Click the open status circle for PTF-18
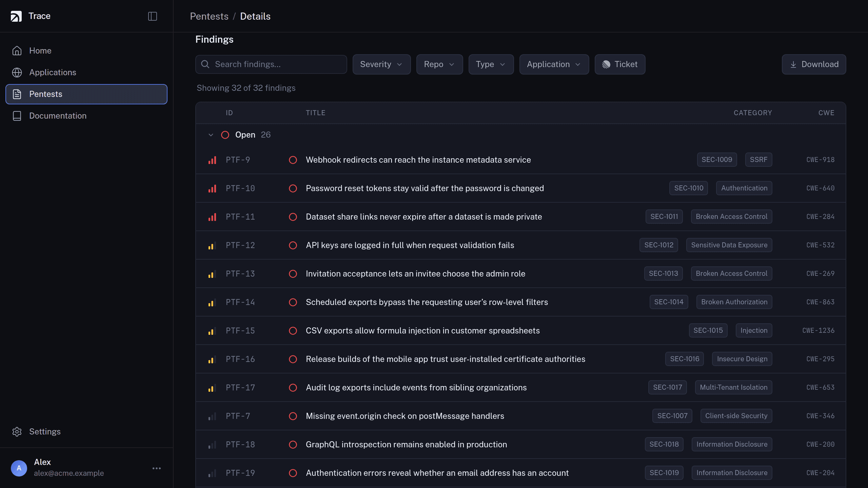This screenshot has width=868, height=488. point(293,445)
